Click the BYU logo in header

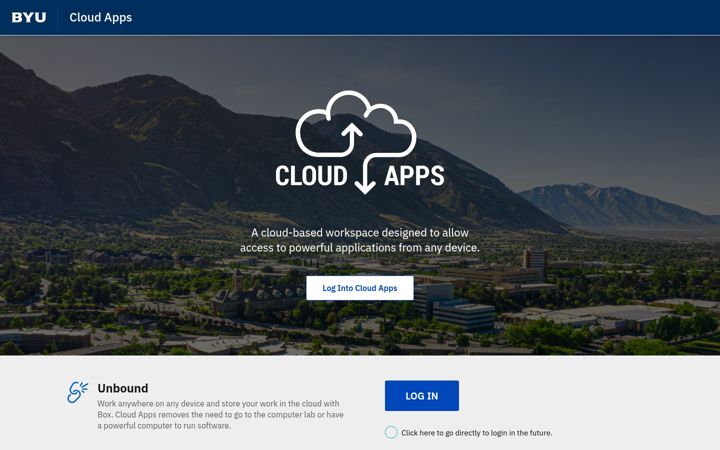pos(28,17)
